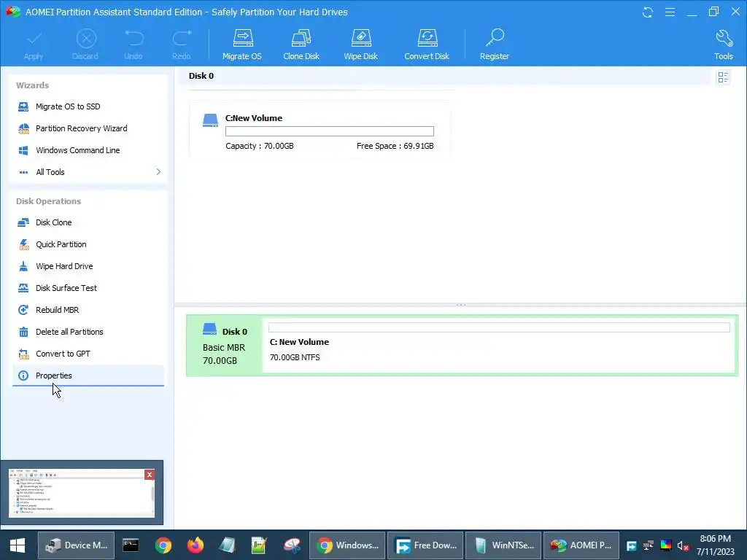The width and height of the screenshot is (747, 560).
Task: Switch to Device Manager taskbar button
Action: pyautogui.click(x=76, y=545)
